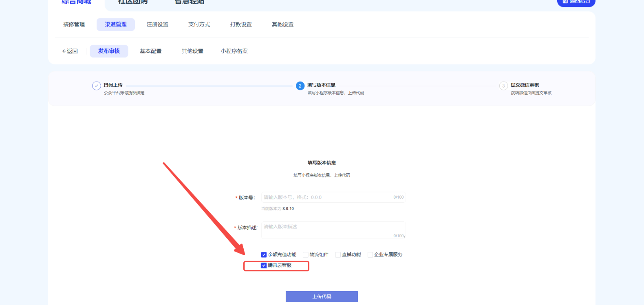Image resolution: width=644 pixels, height=305 pixels.
Task: Click the step 3 circle for 提交微信审核
Action: click(503, 86)
